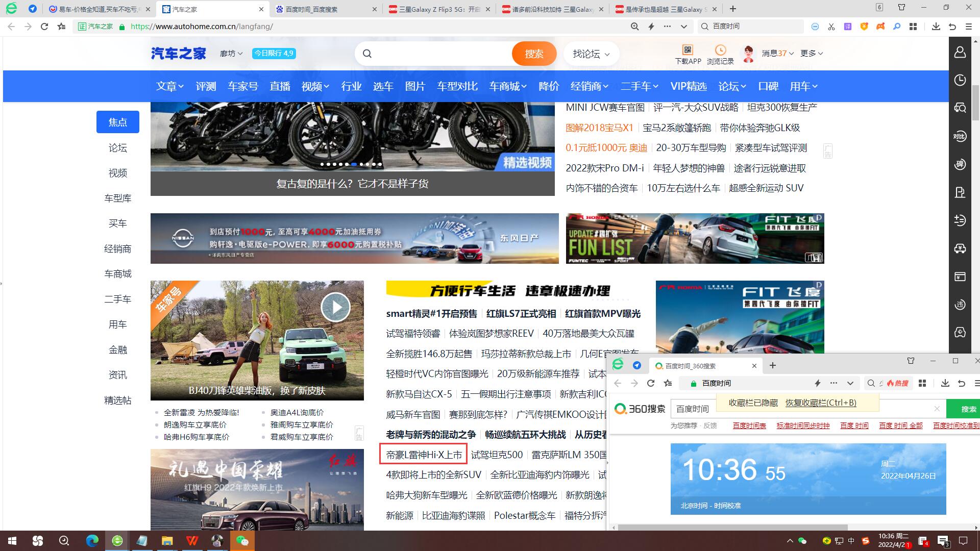Screen dimensions: 980x551
Task: Click the 北京时间 - 时间校准 text
Action: point(710,506)
